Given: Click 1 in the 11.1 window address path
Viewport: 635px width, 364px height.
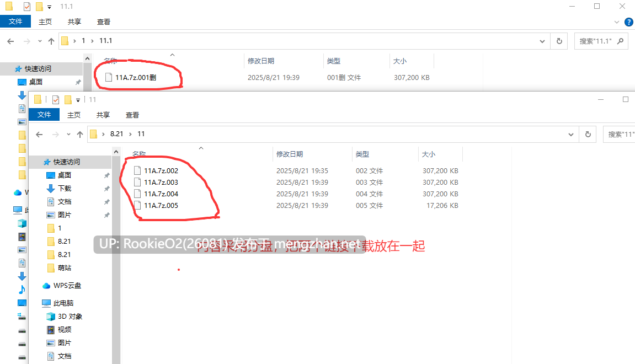Looking at the screenshot, I should tap(83, 41).
